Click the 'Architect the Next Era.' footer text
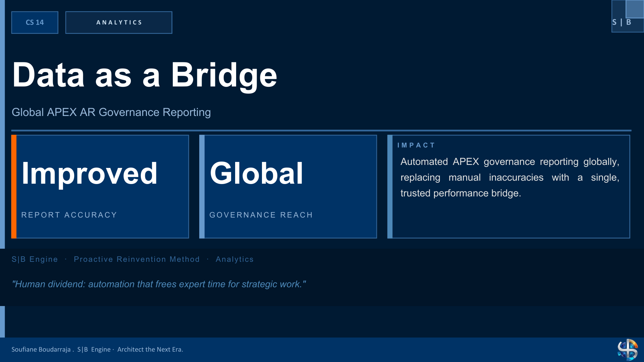Image resolution: width=644 pixels, height=362 pixels. tap(150, 349)
